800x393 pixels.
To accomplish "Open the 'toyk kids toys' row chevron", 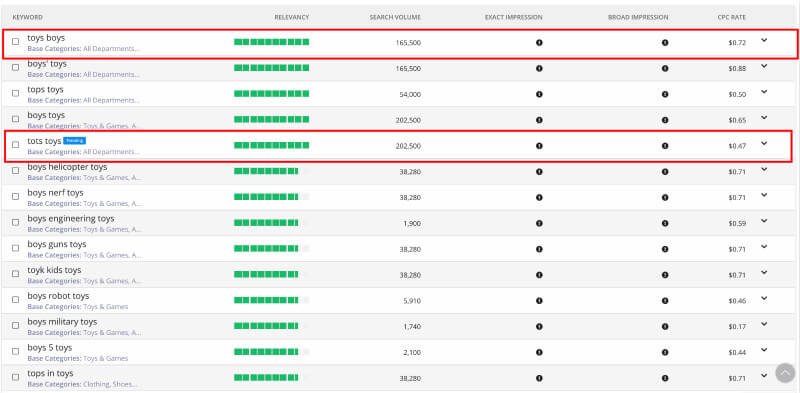I will 764,273.
